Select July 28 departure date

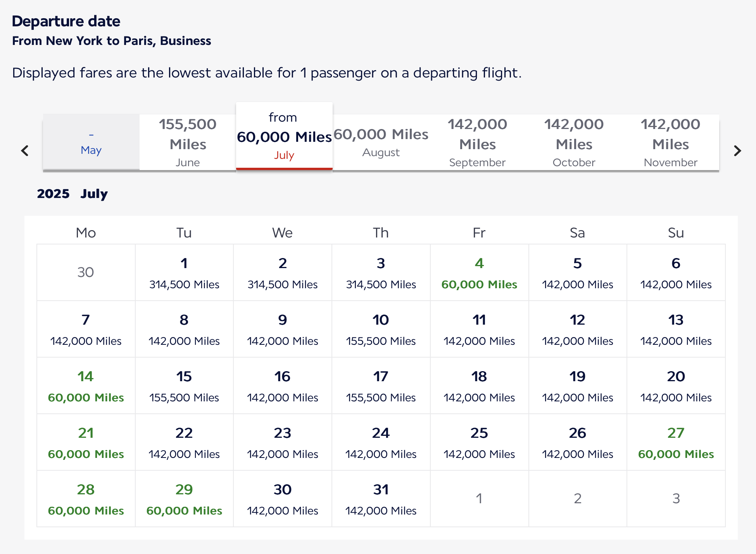click(86, 499)
